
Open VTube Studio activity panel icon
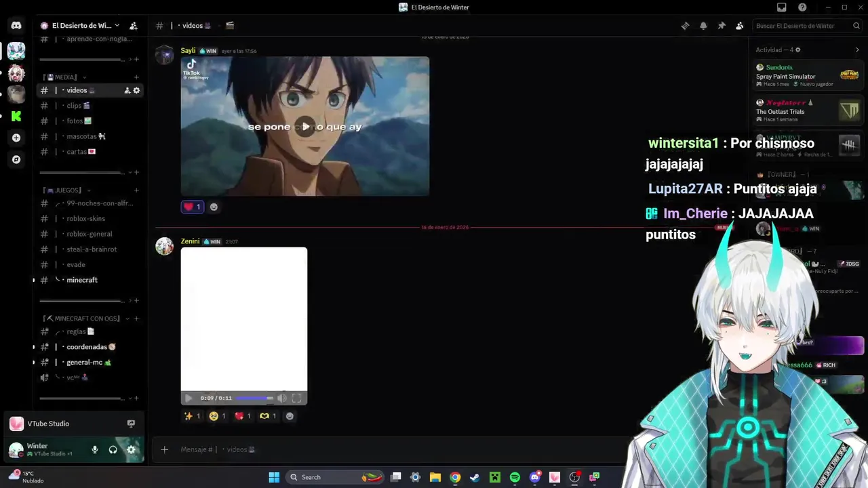131,424
